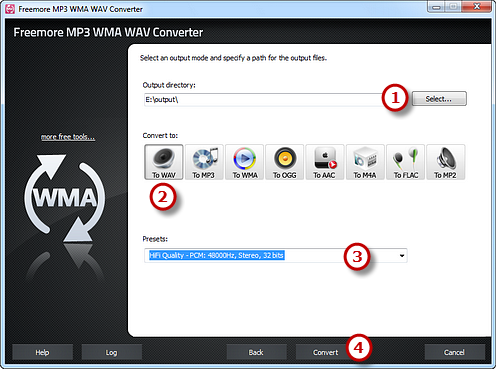Open the more free tools link
The height and width of the screenshot is (369, 496).
coord(68,137)
